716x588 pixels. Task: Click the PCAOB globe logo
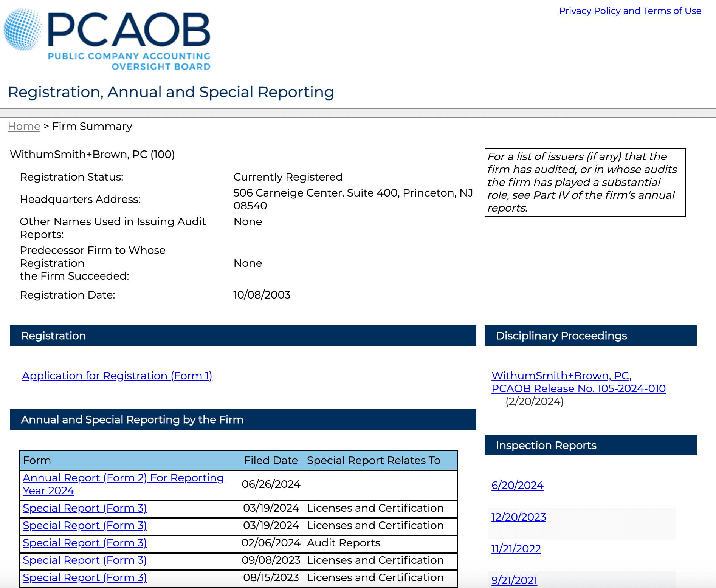[23, 29]
